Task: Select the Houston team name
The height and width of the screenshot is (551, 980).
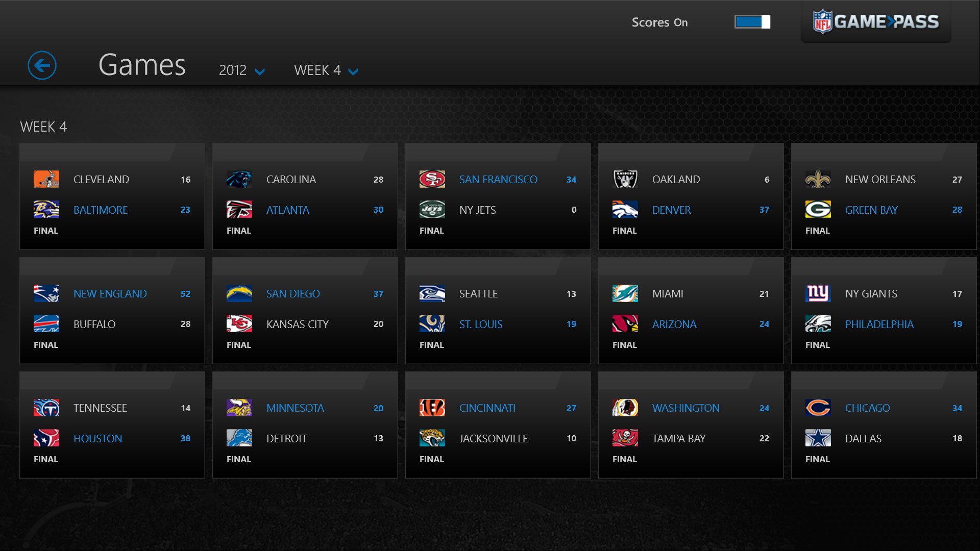Action: click(97, 438)
